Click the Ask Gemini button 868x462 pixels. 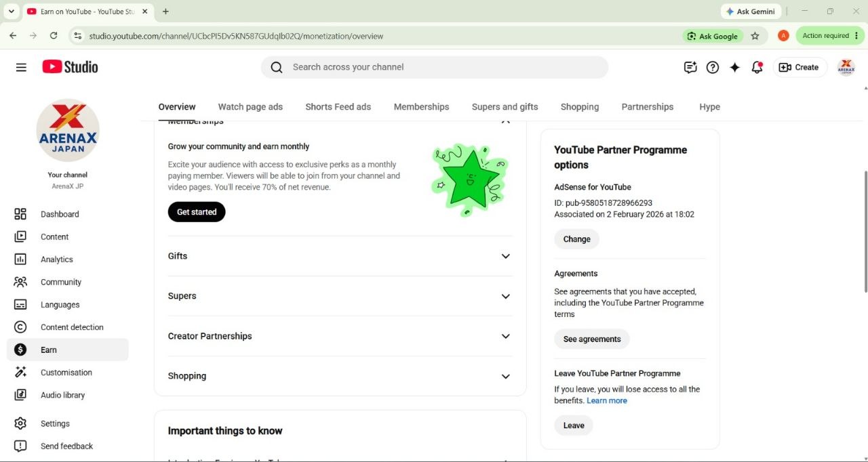tap(750, 12)
